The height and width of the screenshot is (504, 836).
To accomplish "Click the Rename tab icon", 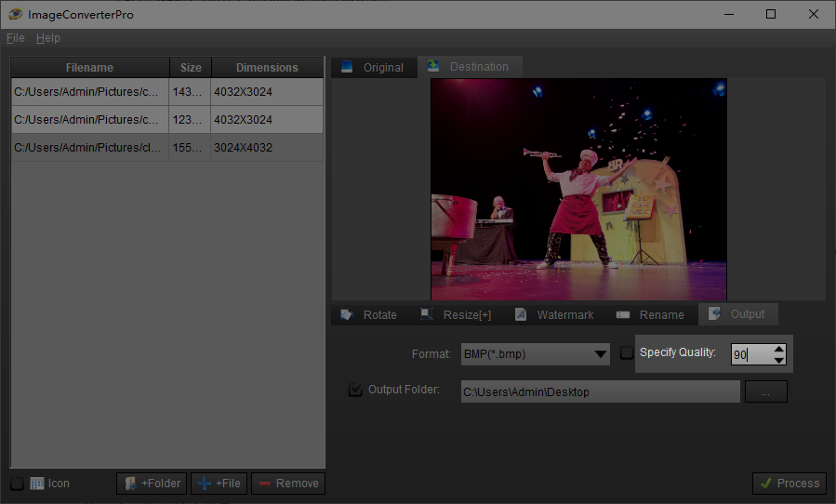I will 623,314.
